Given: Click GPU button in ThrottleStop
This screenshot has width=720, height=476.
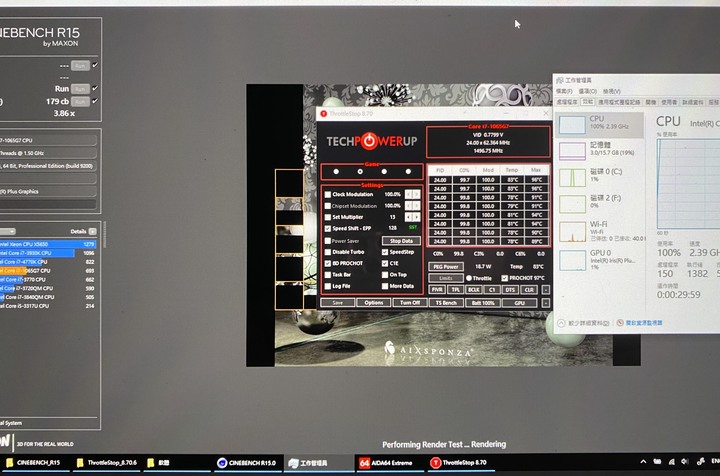Looking at the screenshot, I should [519, 303].
